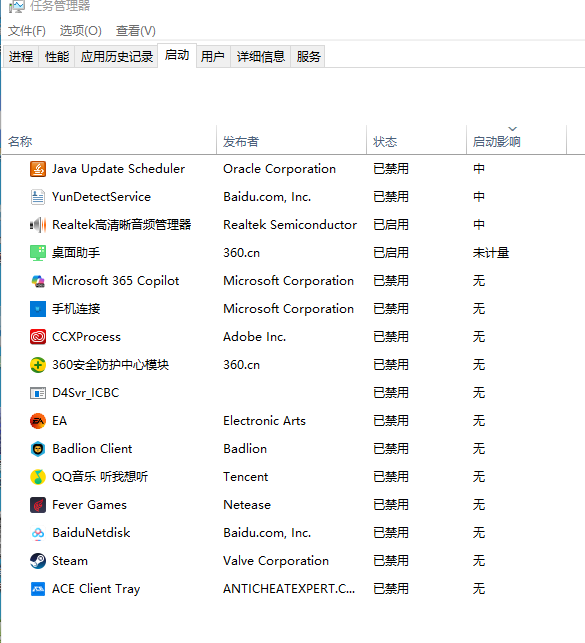585x643 pixels.
Task: Click the Realtek audio manager speaker icon
Action: 38,225
